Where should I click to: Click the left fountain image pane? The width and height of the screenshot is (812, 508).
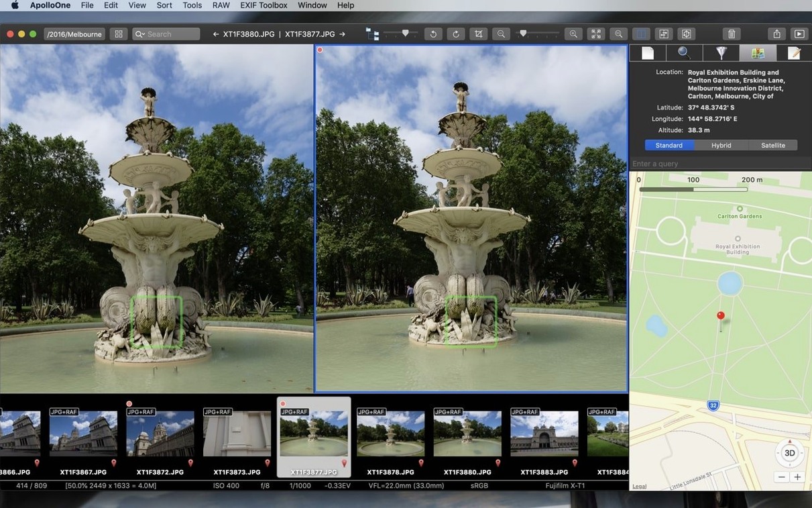pos(157,218)
